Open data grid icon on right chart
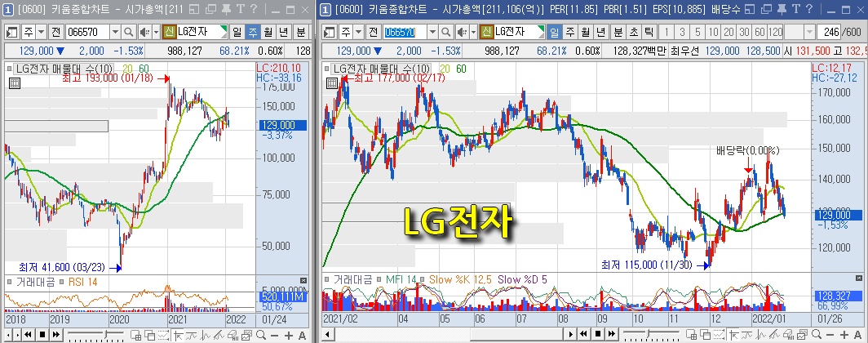This screenshot has width=868, height=343. [x=331, y=83]
